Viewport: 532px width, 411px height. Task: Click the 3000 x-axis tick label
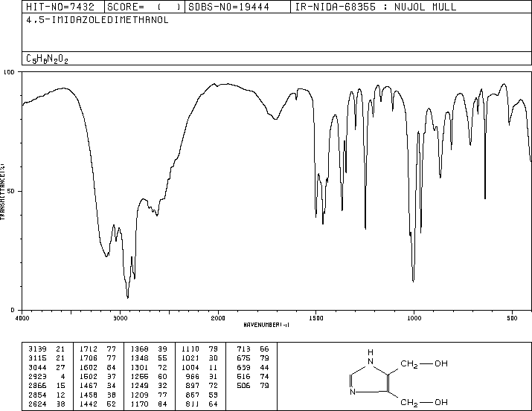pos(120,318)
